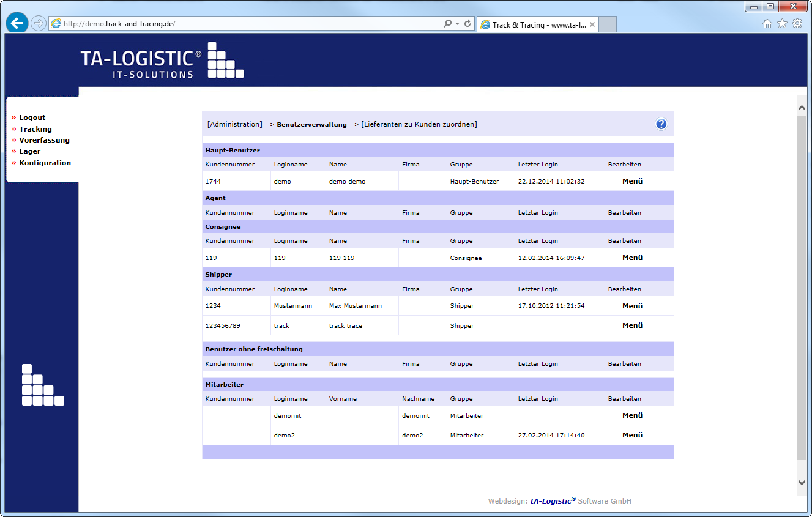The height and width of the screenshot is (517, 812).
Task: Click login name Mustermann
Action: tap(293, 306)
